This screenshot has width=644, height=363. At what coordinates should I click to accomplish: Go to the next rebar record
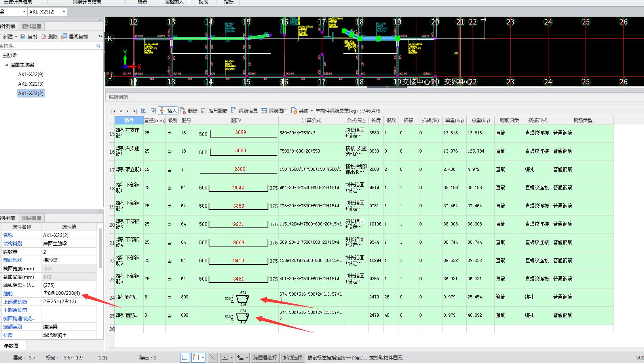(127, 111)
